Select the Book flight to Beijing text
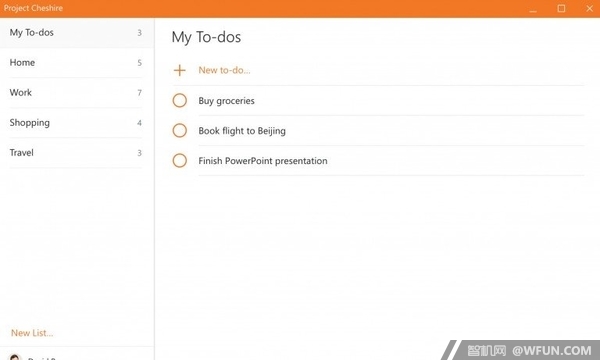Viewport: 600px width, 360px height. 242,131
